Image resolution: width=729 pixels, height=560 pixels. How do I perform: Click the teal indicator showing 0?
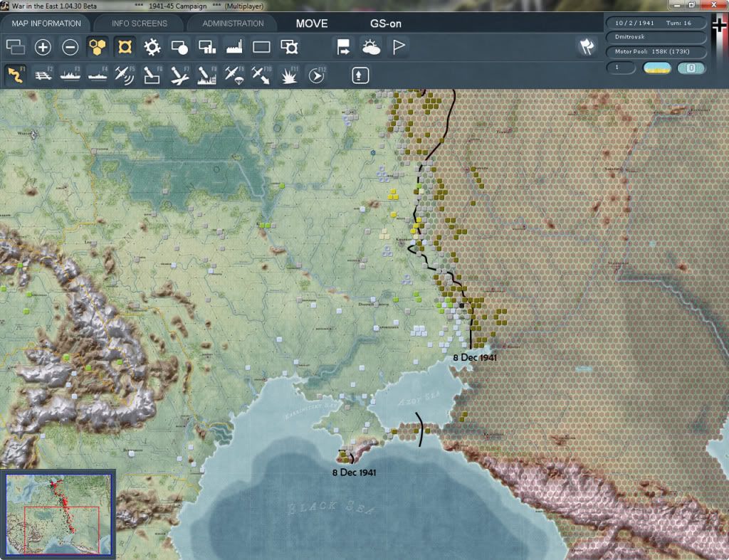[x=691, y=68]
